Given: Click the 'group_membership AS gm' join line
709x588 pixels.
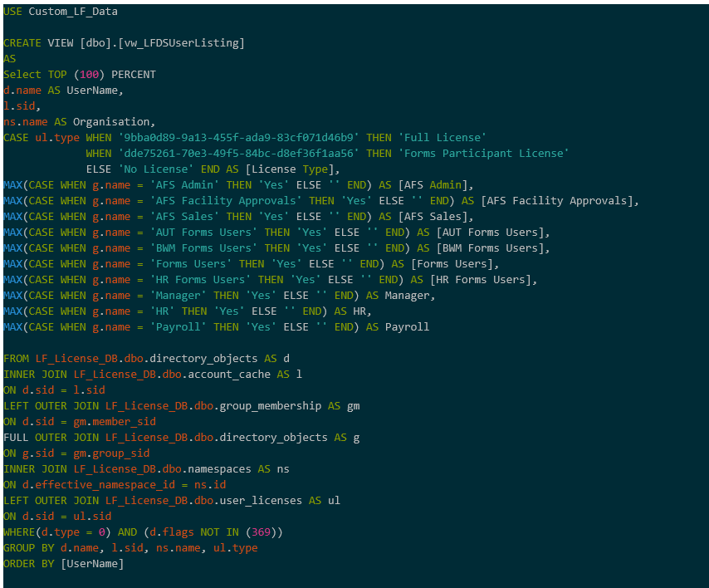Looking at the screenshot, I should [x=182, y=406].
